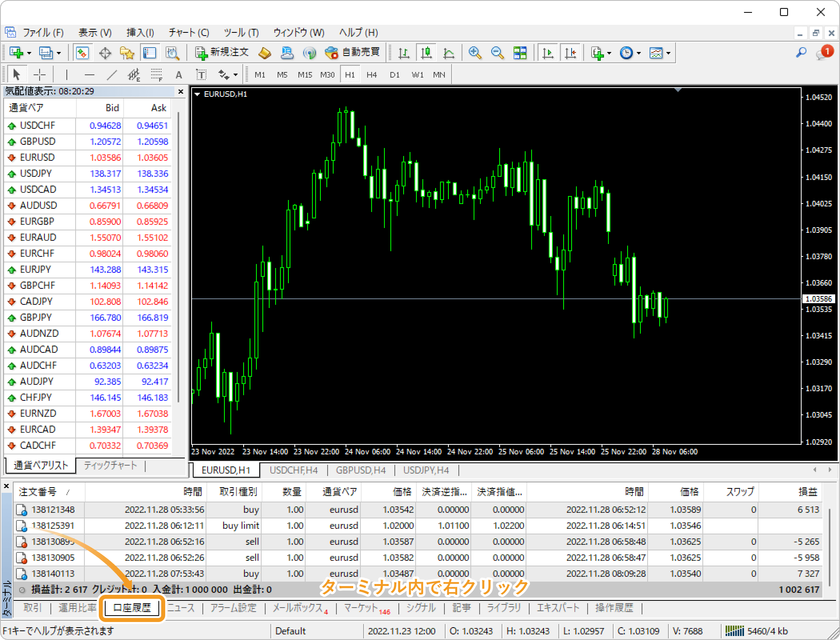The width and height of the screenshot is (840, 640).
Task: Tile chart windows with grid icon
Action: tap(520, 53)
